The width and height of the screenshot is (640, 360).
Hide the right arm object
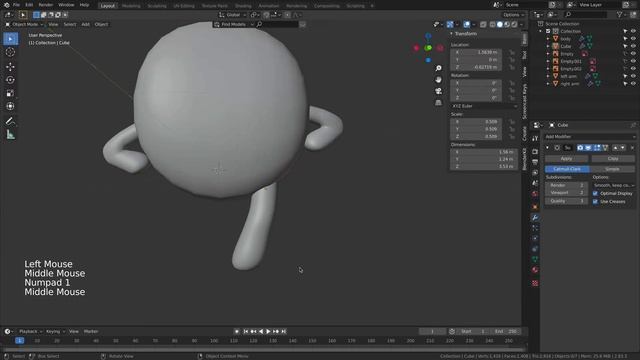coord(633,84)
